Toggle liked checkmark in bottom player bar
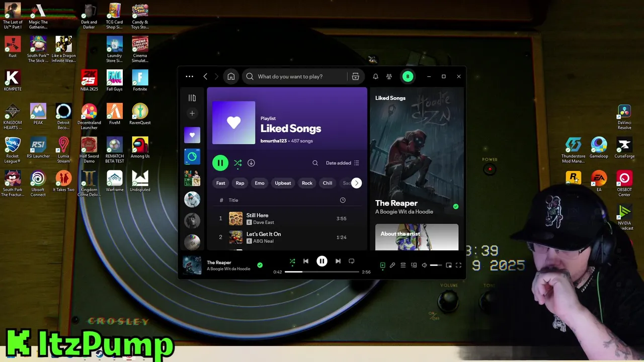Image resolution: width=644 pixels, height=362 pixels. [260, 265]
